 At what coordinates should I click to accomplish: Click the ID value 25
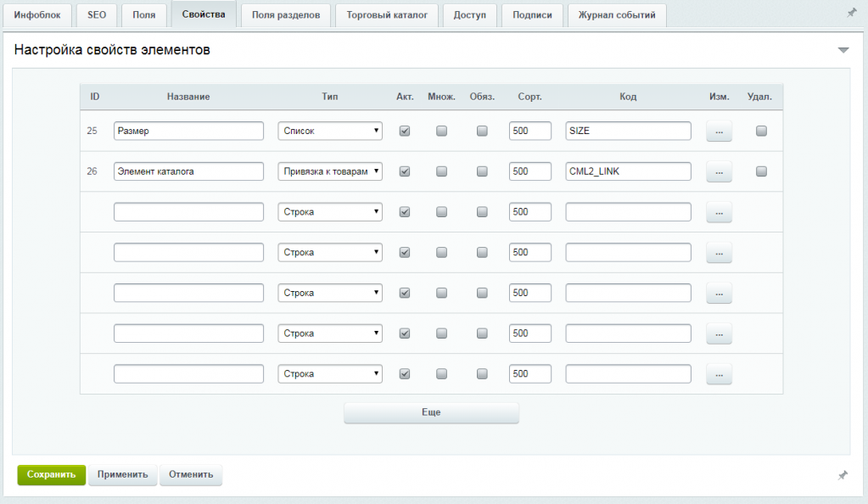point(92,132)
